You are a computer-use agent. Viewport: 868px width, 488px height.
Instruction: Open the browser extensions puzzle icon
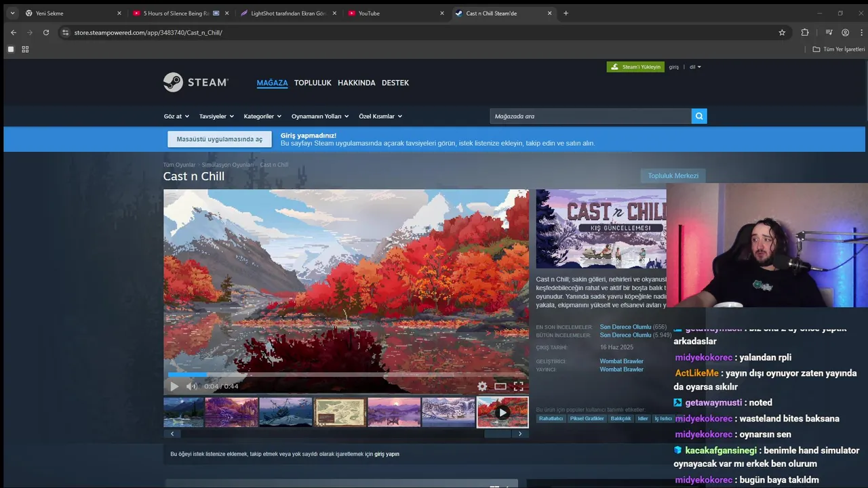pyautogui.click(x=805, y=33)
